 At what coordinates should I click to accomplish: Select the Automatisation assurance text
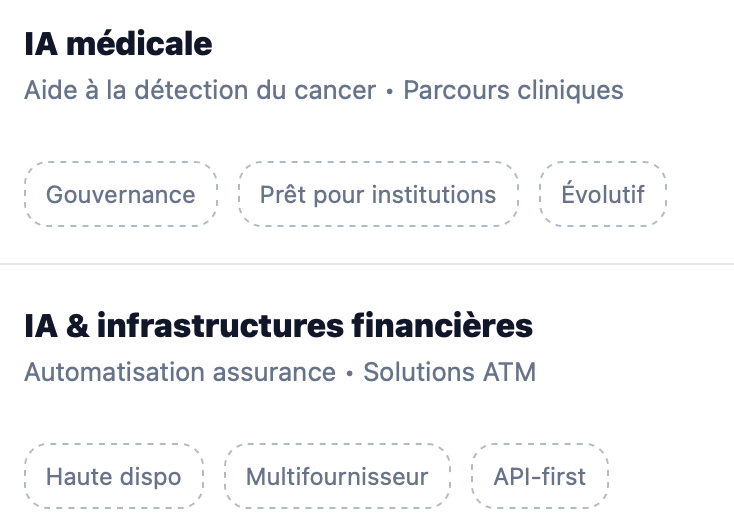click(x=180, y=373)
